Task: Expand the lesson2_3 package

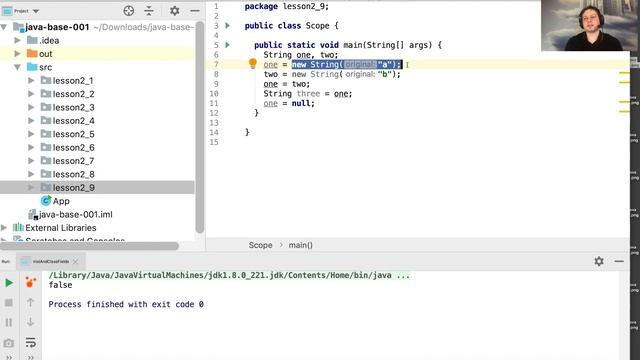Action: point(31,107)
